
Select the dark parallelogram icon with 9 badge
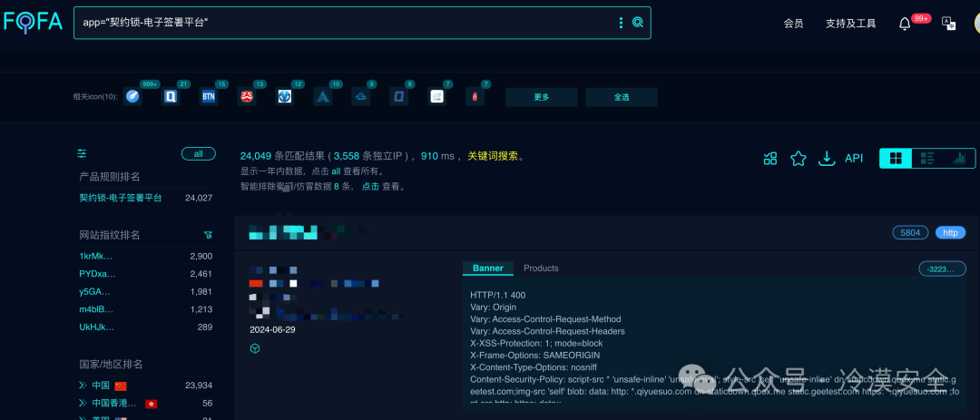pos(398,96)
